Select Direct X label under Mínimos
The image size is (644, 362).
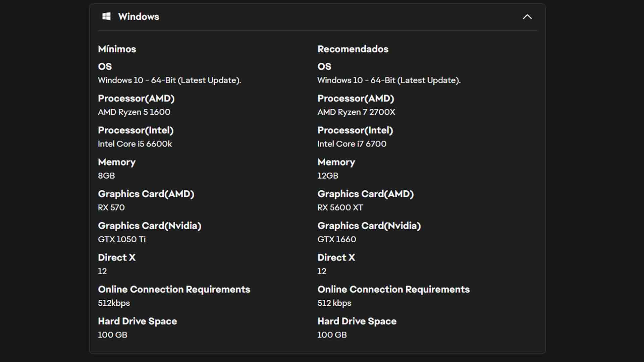coord(117,257)
